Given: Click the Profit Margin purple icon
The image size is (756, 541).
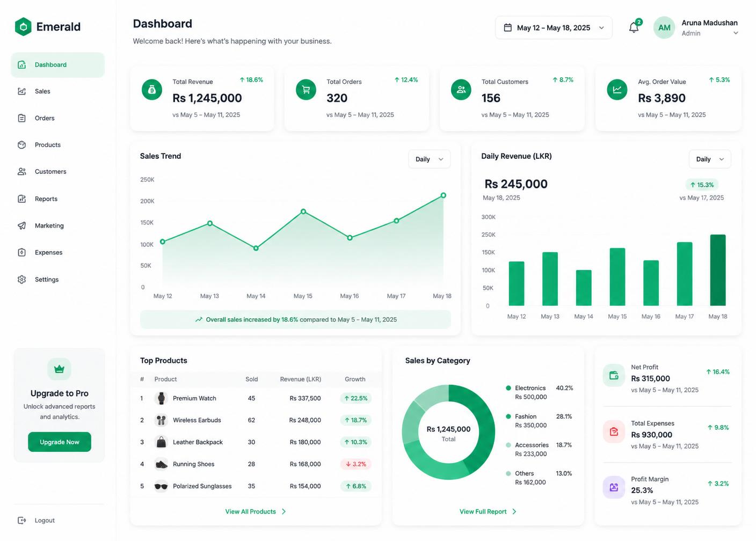Looking at the screenshot, I should pyautogui.click(x=614, y=487).
